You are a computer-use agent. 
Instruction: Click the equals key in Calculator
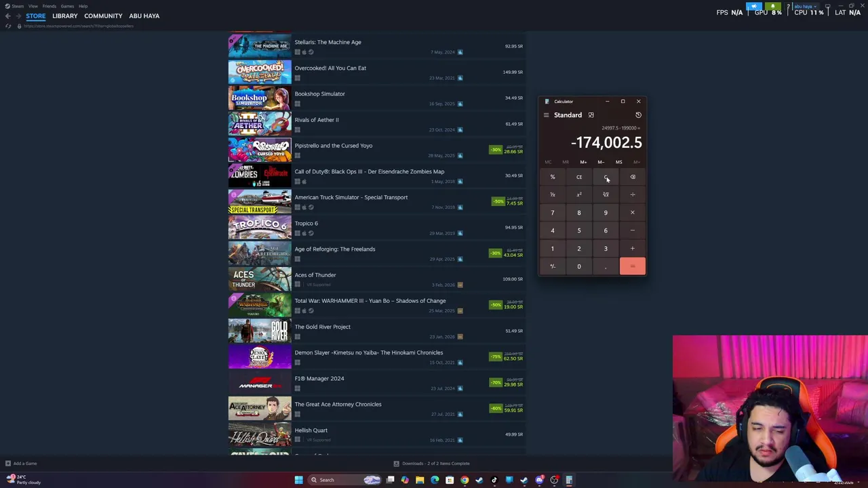click(x=633, y=266)
